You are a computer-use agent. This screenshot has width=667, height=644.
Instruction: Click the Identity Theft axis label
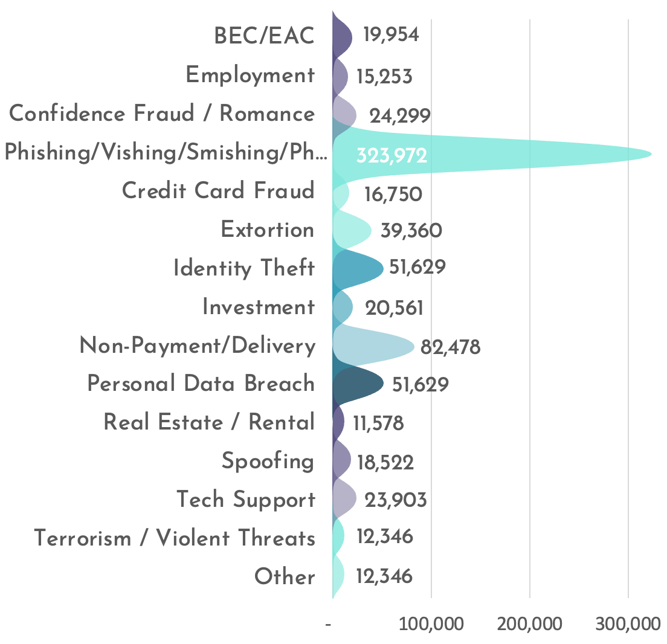243,268
